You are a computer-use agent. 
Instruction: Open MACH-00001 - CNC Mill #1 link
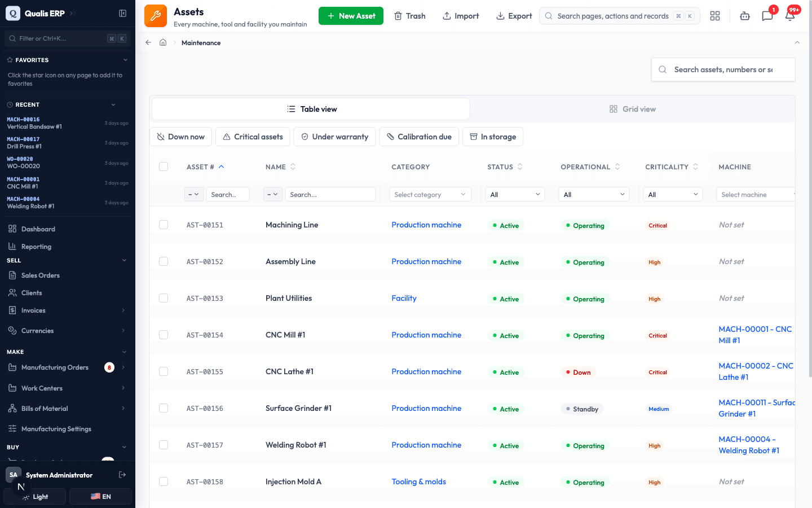tap(756, 335)
